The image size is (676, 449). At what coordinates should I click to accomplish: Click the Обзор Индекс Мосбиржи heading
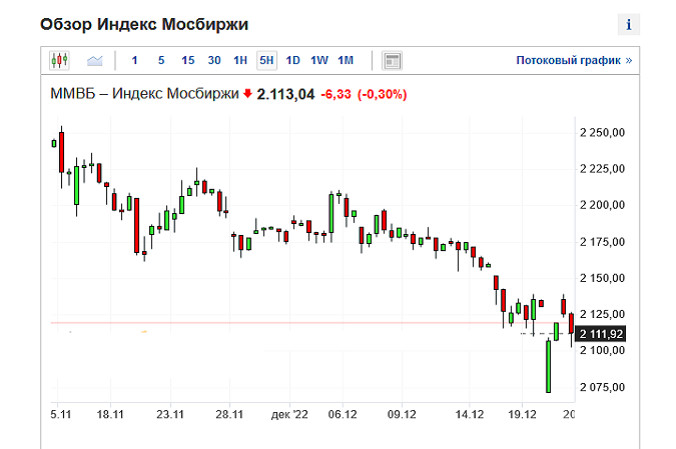coord(144,24)
